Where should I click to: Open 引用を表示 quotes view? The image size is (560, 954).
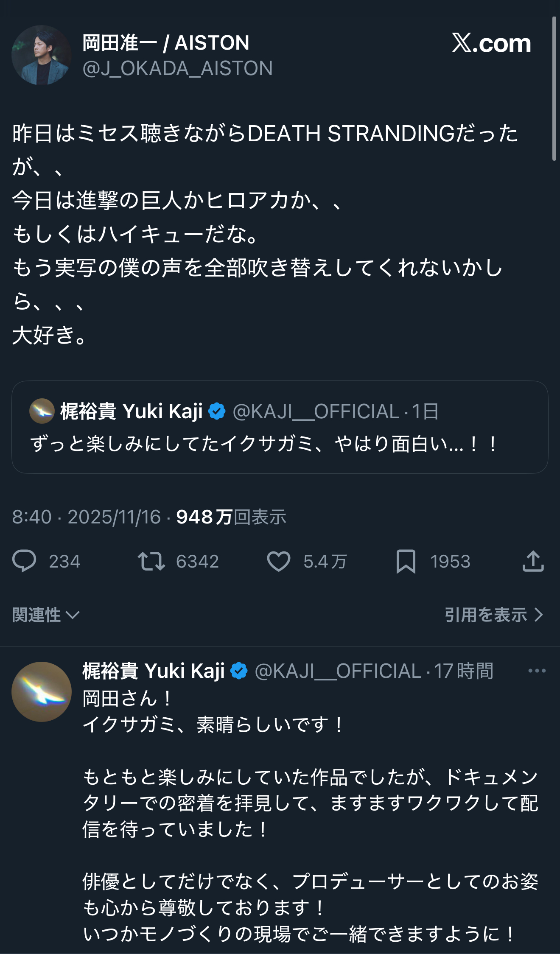point(493,615)
